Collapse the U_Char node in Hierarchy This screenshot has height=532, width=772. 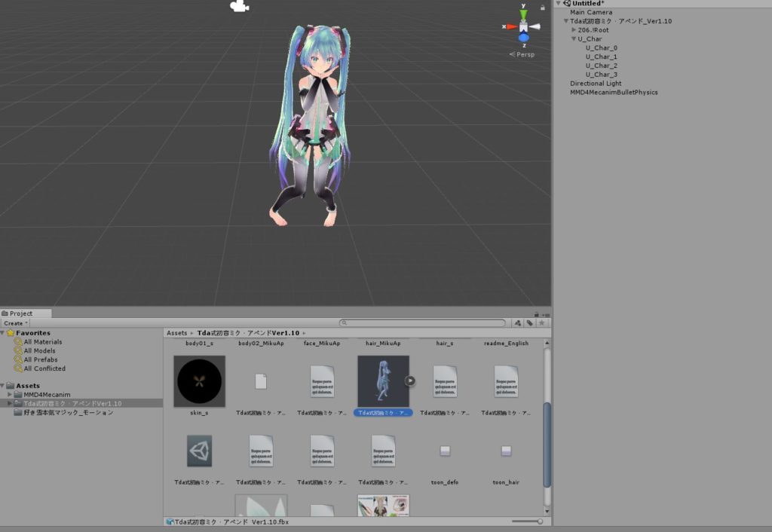pyautogui.click(x=574, y=38)
